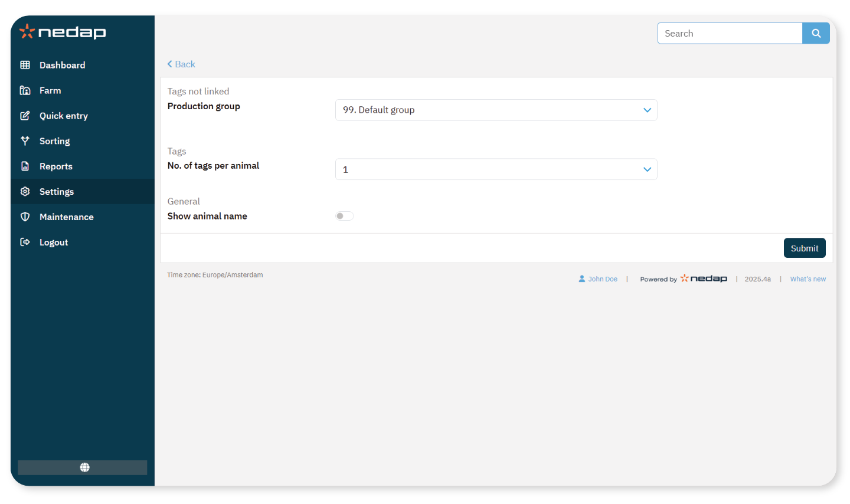Click the Reports document icon
The image size is (850, 504).
pyautogui.click(x=25, y=166)
